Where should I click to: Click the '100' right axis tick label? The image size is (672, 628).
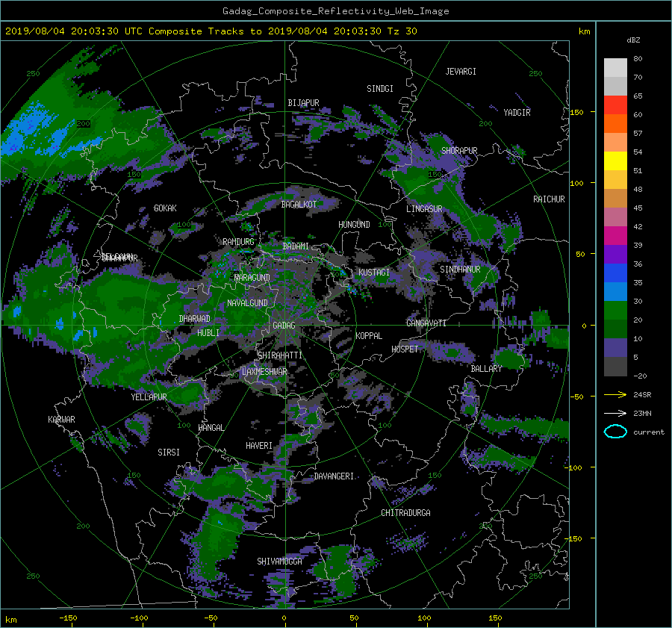coord(576,184)
